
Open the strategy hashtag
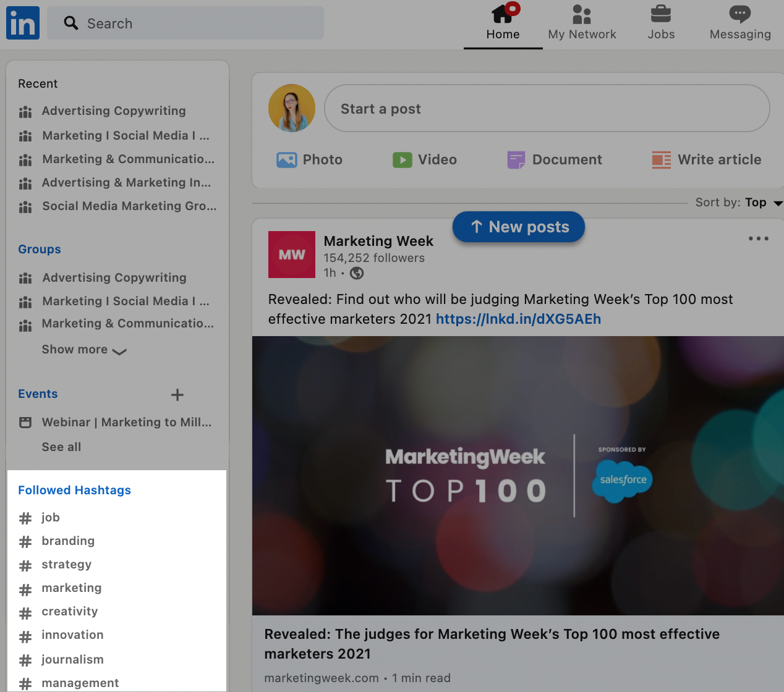click(67, 565)
